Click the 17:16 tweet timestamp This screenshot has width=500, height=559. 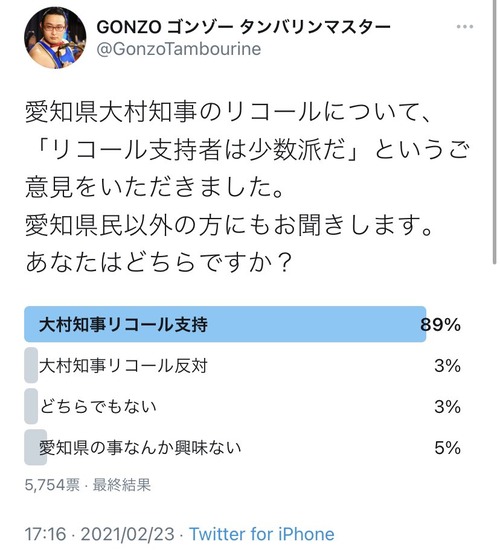45,534
